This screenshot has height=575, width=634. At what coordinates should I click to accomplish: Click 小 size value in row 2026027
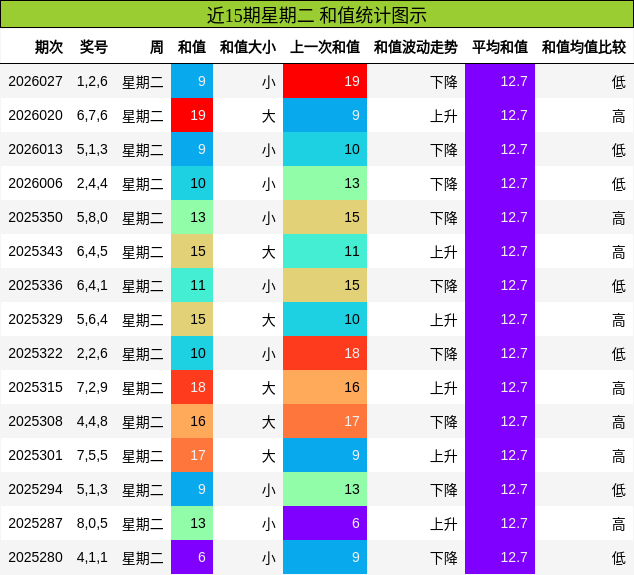[x=269, y=82]
